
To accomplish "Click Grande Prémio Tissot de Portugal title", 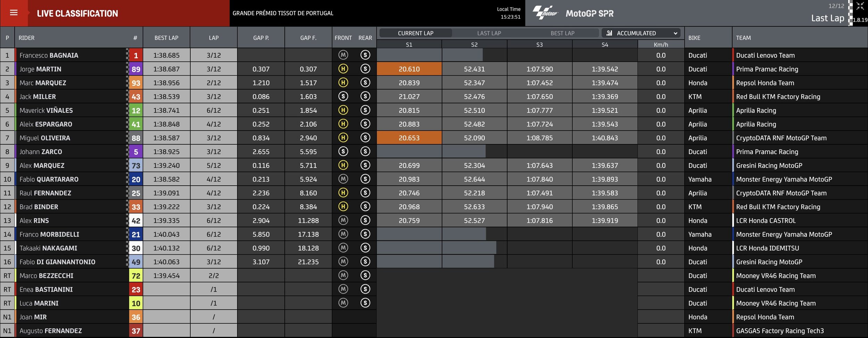I will coord(283,13).
